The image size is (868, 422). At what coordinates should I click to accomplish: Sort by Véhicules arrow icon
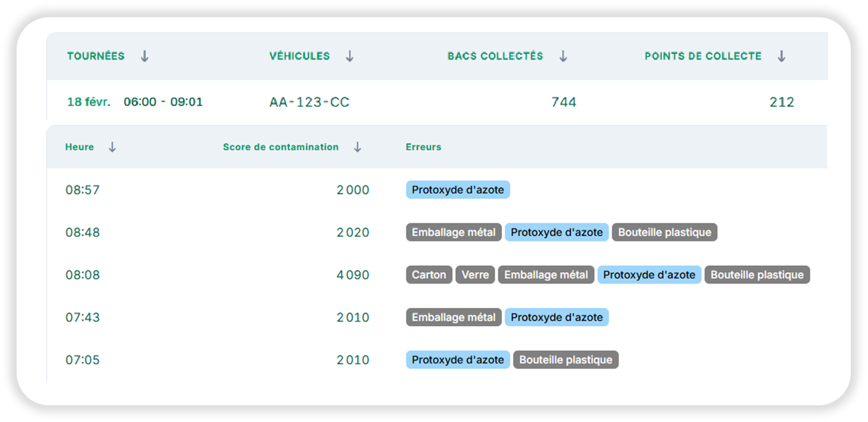(350, 56)
